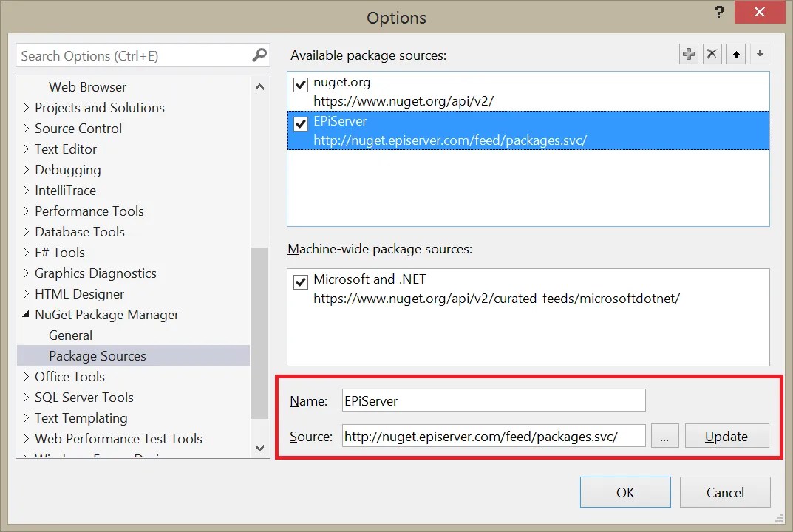Expand HTML Designer node
The width and height of the screenshot is (793, 532).
pos(26,294)
